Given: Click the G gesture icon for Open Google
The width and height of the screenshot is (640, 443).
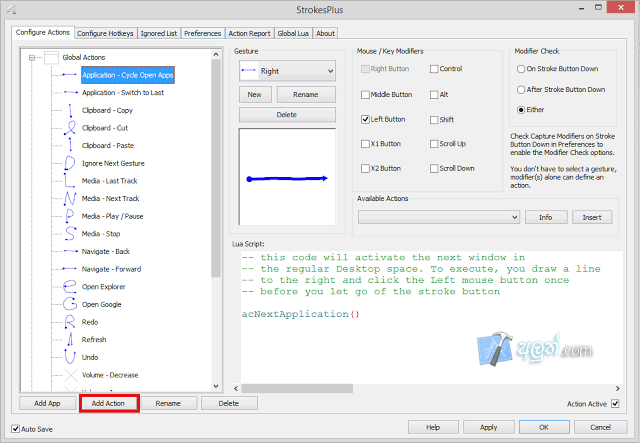Looking at the screenshot, I should pyautogui.click(x=70, y=304).
